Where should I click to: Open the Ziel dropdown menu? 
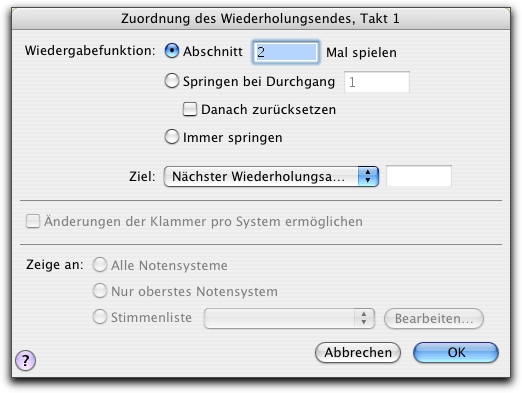pyautogui.click(x=271, y=176)
